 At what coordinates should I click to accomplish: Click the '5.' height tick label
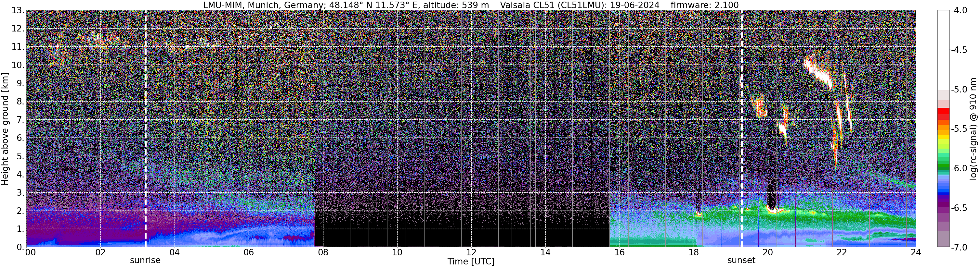pos(20,156)
